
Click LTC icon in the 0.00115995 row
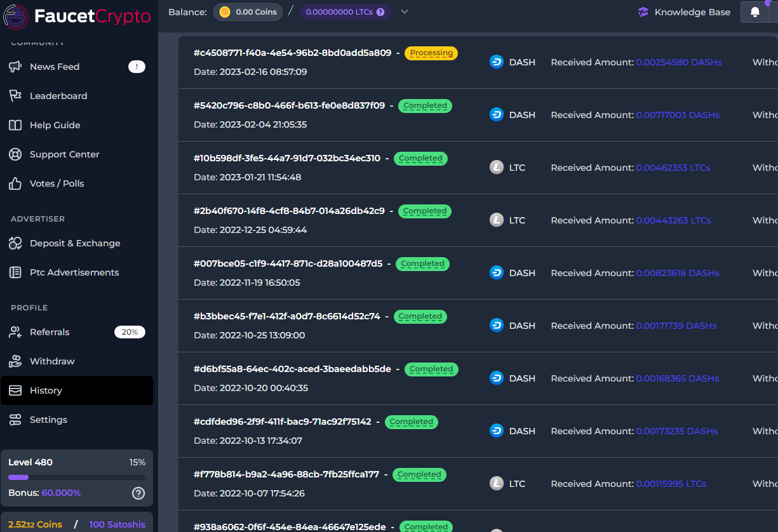(497, 484)
